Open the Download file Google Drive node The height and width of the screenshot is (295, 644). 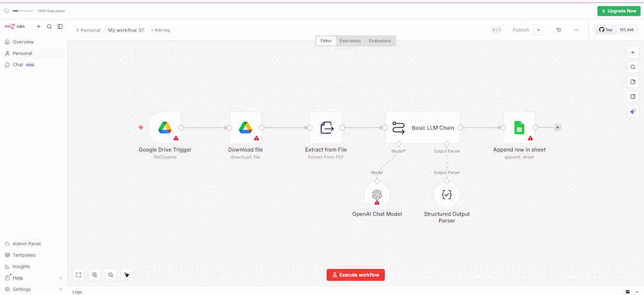[245, 128]
